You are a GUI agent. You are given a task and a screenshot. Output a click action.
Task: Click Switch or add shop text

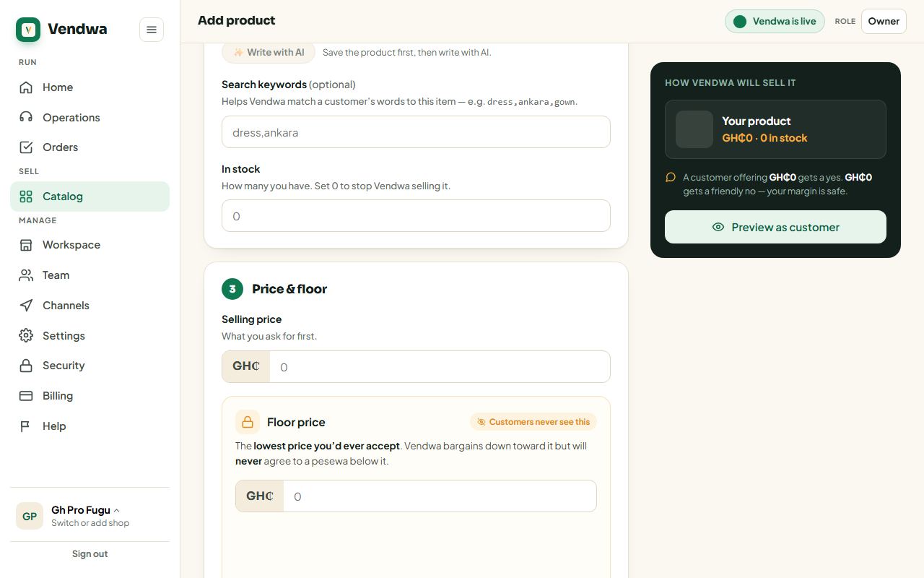90,523
